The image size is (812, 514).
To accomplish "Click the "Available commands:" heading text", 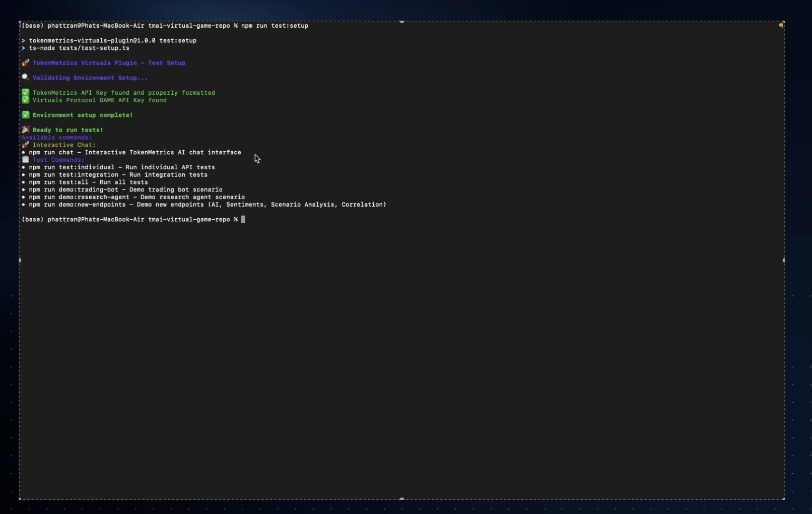I will pyautogui.click(x=55, y=137).
